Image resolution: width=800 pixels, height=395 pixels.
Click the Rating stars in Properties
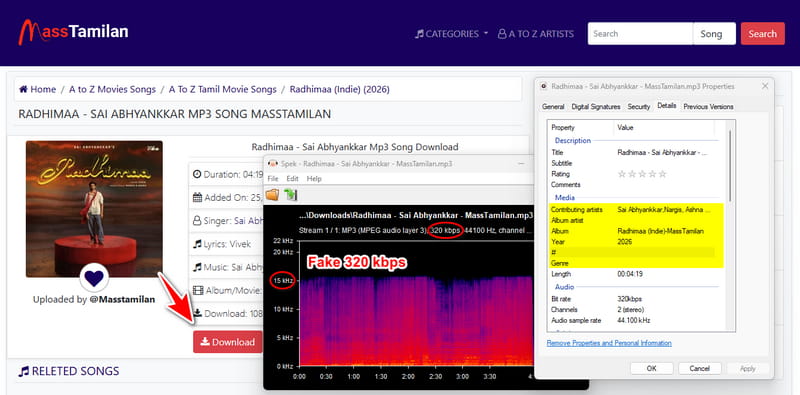click(x=642, y=174)
